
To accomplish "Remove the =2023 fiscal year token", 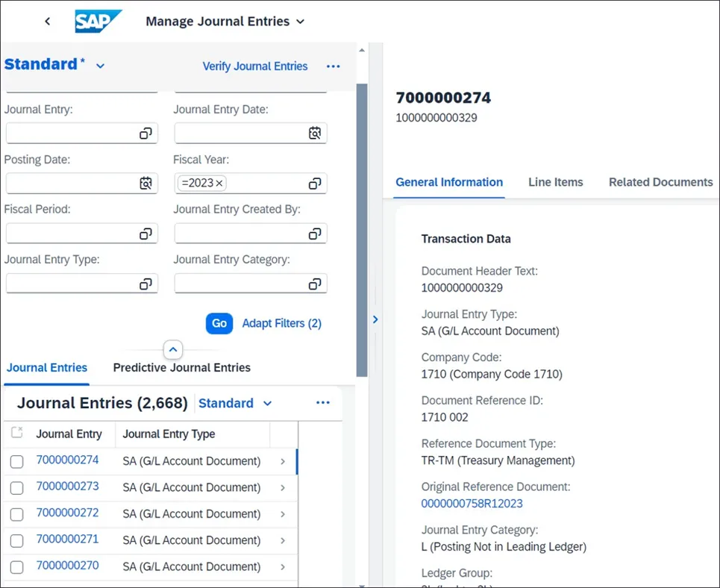I will click(x=219, y=184).
